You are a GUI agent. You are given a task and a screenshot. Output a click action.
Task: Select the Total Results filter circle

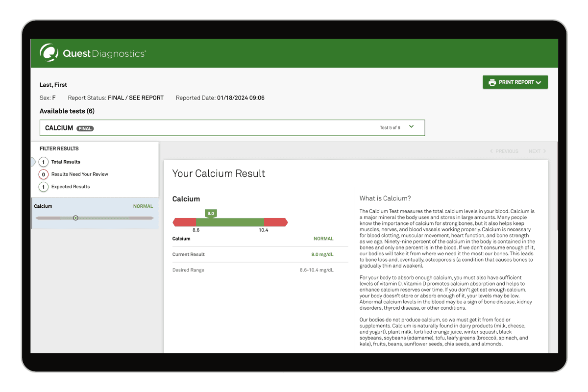(43, 162)
